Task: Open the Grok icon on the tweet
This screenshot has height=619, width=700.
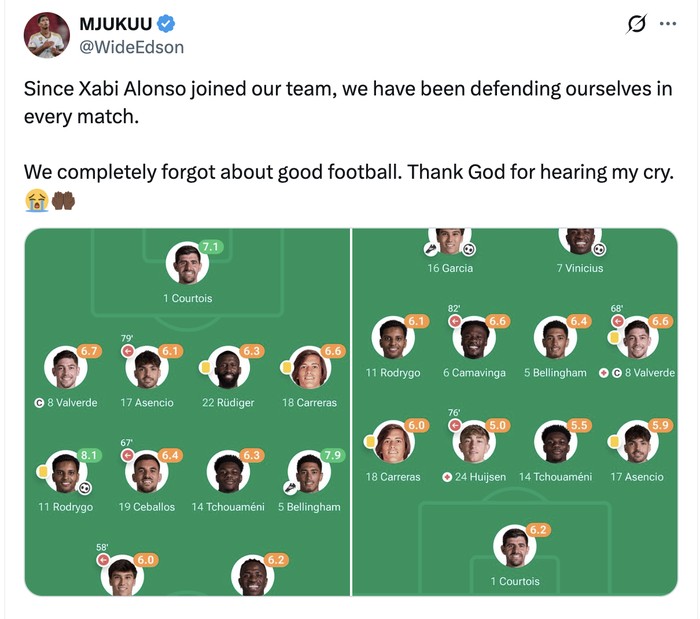Action: 634,24
